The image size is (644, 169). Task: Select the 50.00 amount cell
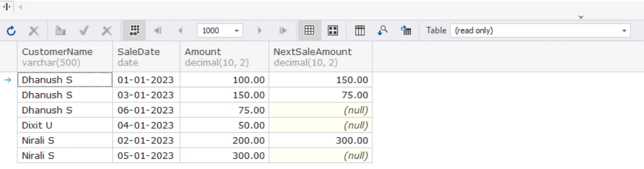pos(224,125)
